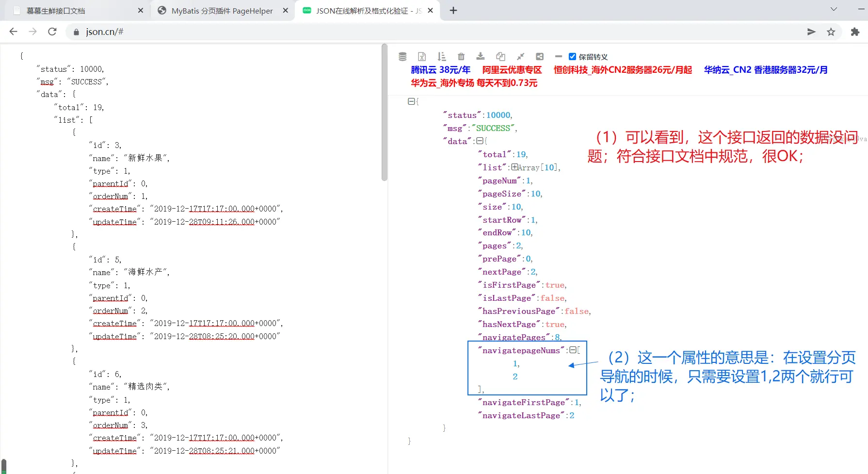Open the 阿里云优惠专区 link
Image resolution: width=868 pixels, height=474 pixels.
[512, 70]
